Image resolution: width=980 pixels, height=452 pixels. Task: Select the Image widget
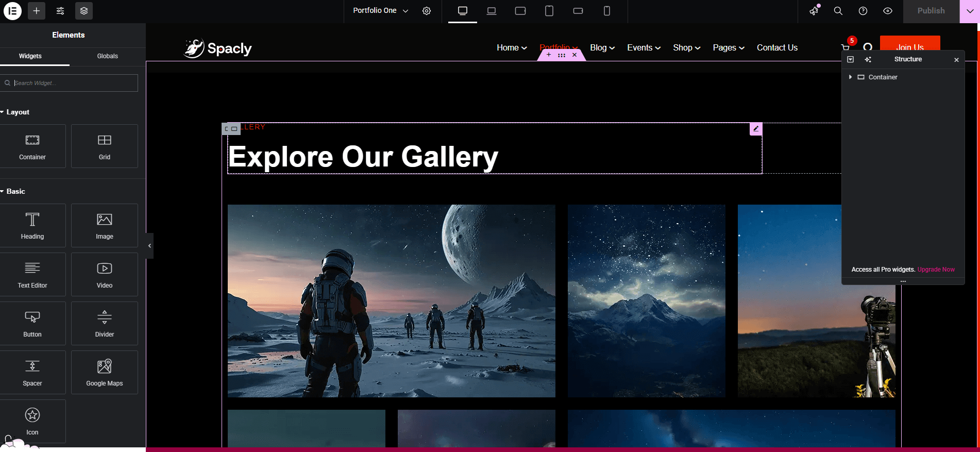click(x=105, y=226)
